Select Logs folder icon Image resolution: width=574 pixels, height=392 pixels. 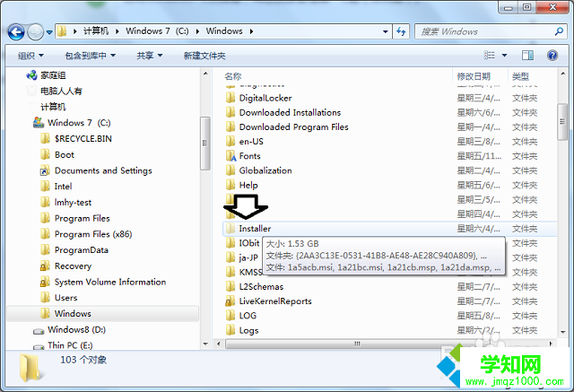click(230, 330)
